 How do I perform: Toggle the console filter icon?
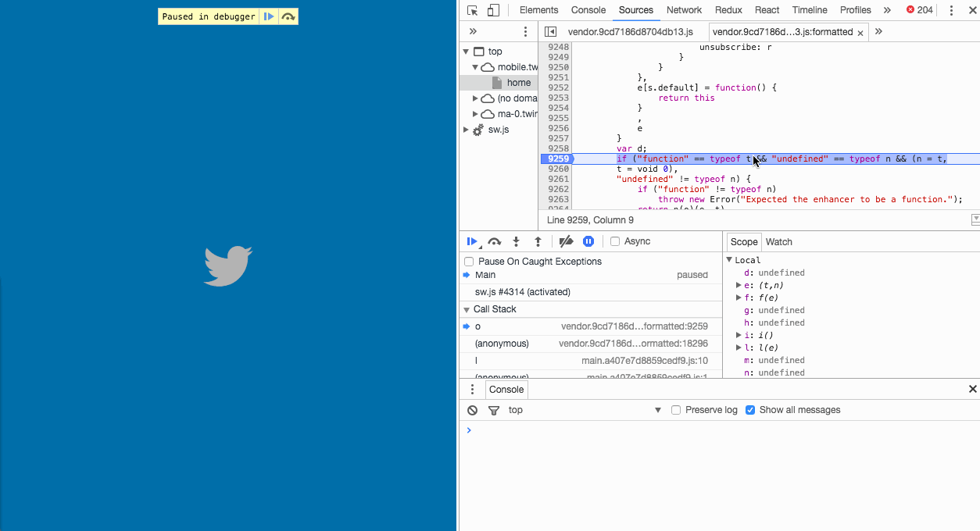pyautogui.click(x=493, y=410)
